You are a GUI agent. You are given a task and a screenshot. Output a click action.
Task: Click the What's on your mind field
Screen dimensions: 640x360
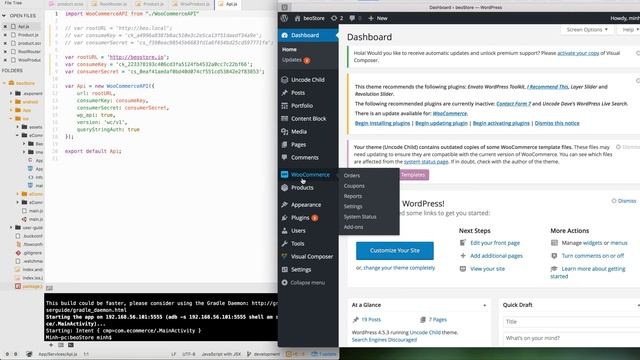[x=571, y=338]
